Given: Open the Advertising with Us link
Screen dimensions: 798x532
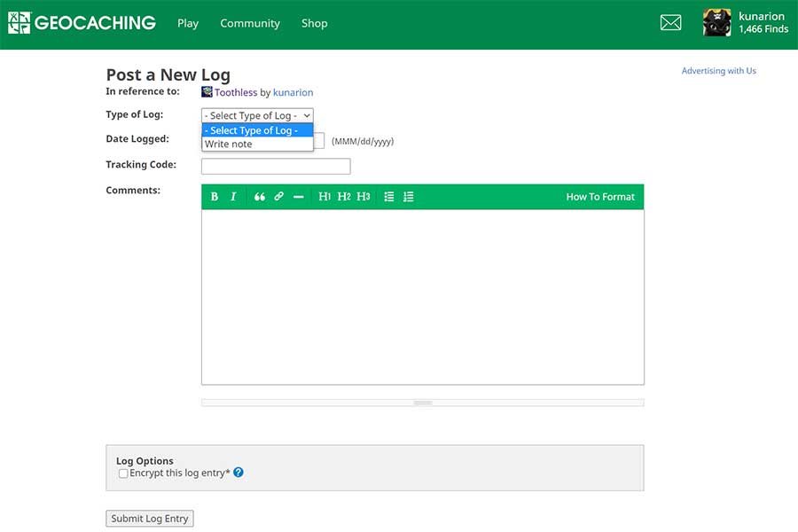Looking at the screenshot, I should 718,71.
